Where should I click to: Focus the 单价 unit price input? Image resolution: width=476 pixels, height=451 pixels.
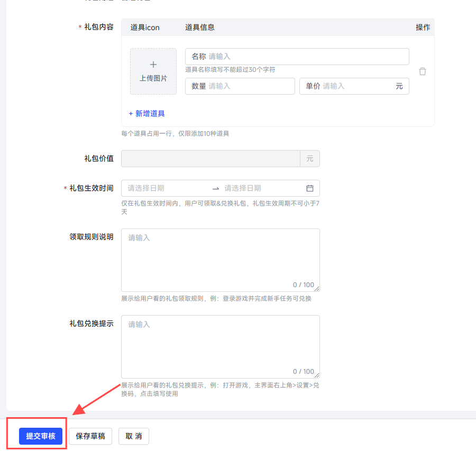pos(354,86)
